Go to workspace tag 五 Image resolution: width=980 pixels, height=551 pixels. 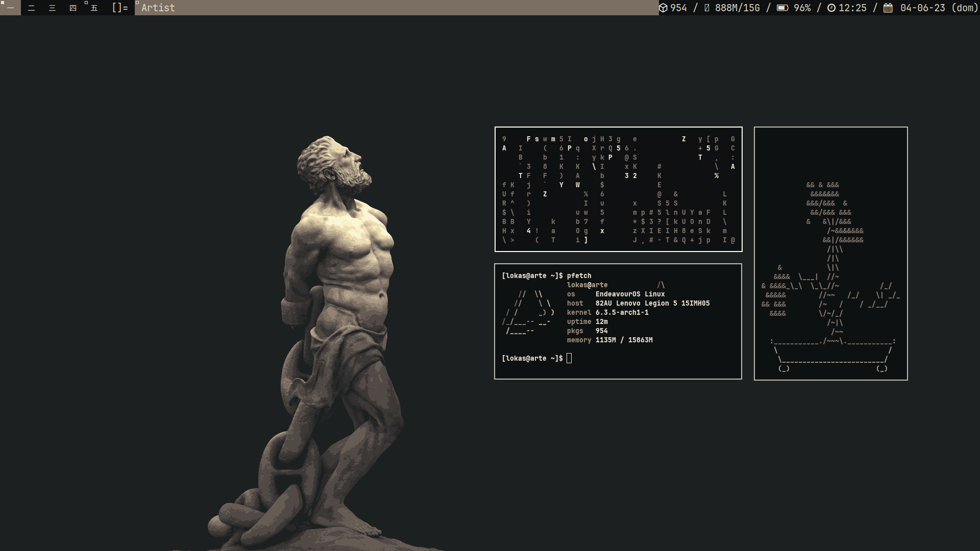(94, 8)
